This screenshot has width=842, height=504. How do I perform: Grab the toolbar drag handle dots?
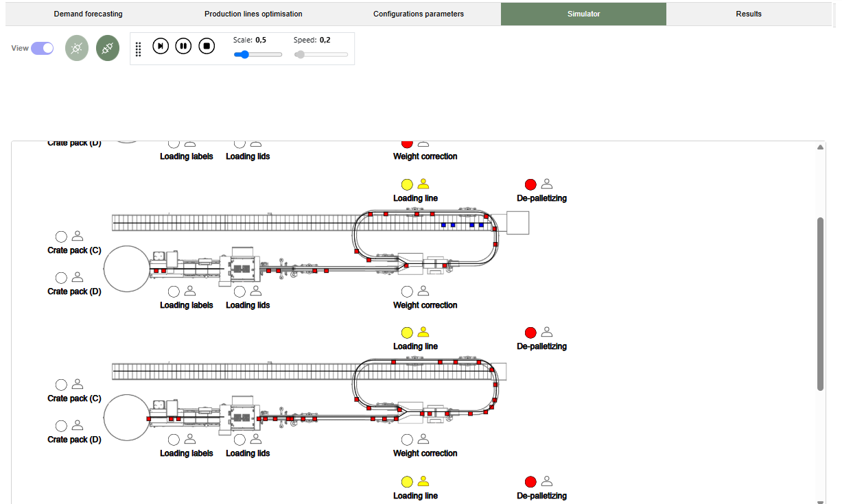tap(138, 49)
